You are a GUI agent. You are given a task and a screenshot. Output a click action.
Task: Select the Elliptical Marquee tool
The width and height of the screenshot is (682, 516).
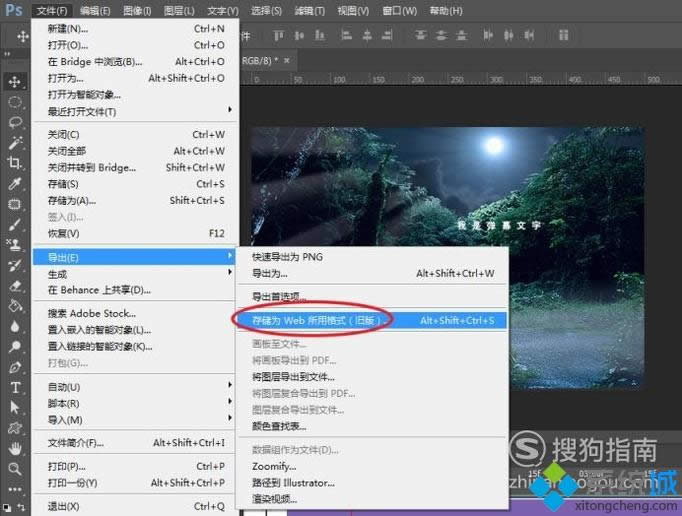15,102
